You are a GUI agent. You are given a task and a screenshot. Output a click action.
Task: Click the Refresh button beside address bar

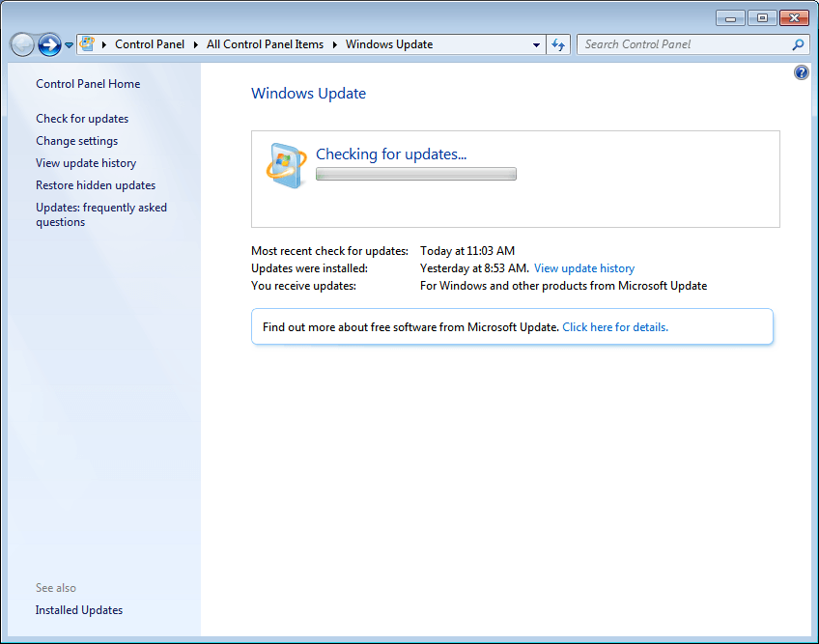click(558, 45)
